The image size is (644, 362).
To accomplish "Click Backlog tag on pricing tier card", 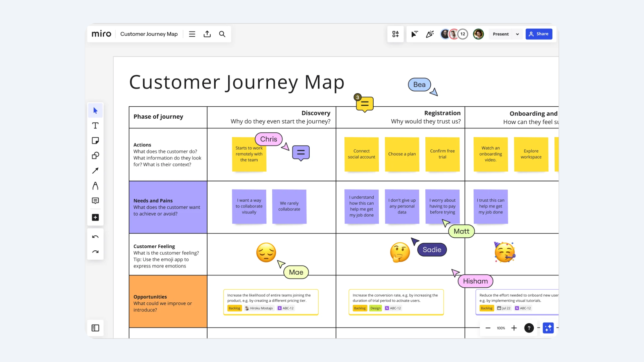I will 234,308.
